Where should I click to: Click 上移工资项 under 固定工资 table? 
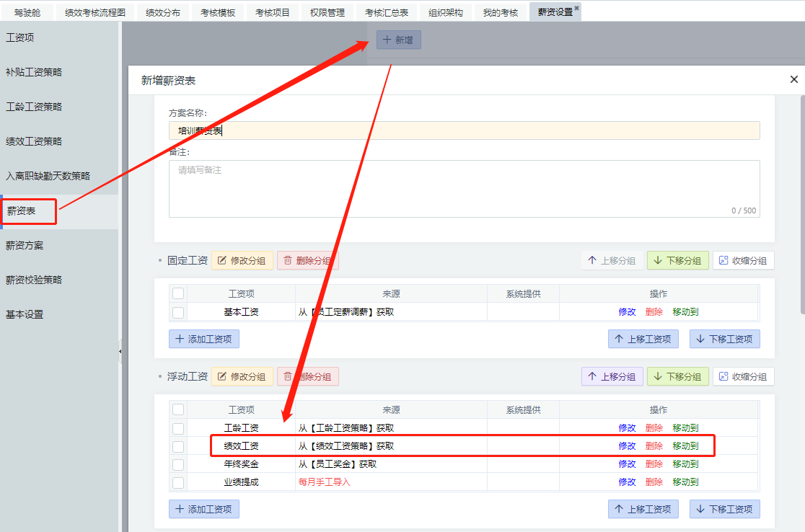click(643, 339)
